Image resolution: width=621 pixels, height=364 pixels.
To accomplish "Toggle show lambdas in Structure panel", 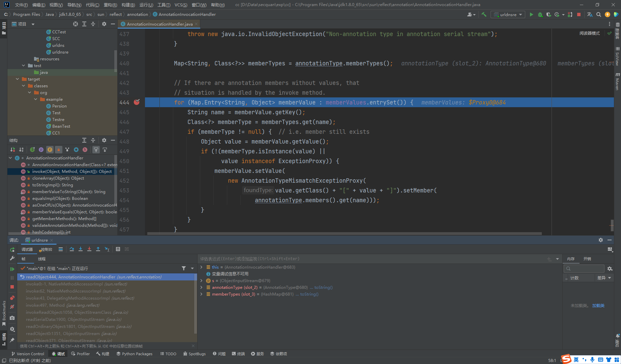I will (x=85, y=150).
